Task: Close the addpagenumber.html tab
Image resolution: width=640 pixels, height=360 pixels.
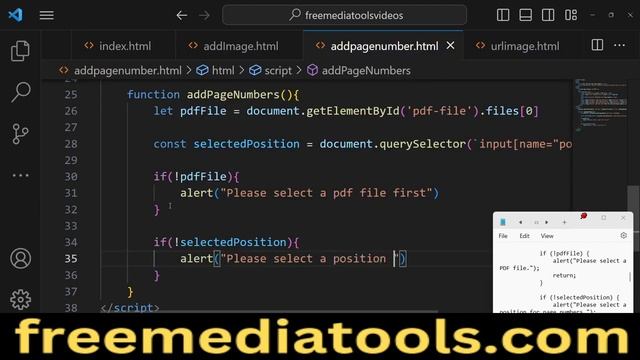Action: 450,46
